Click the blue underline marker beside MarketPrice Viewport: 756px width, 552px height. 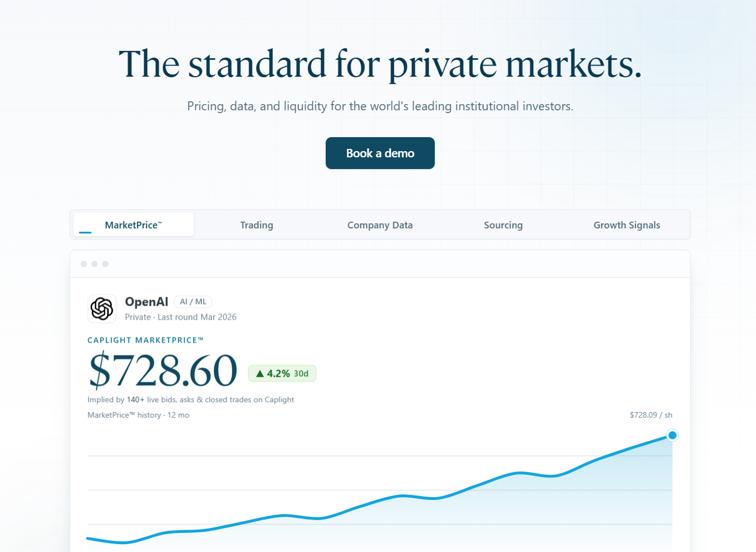click(85, 232)
